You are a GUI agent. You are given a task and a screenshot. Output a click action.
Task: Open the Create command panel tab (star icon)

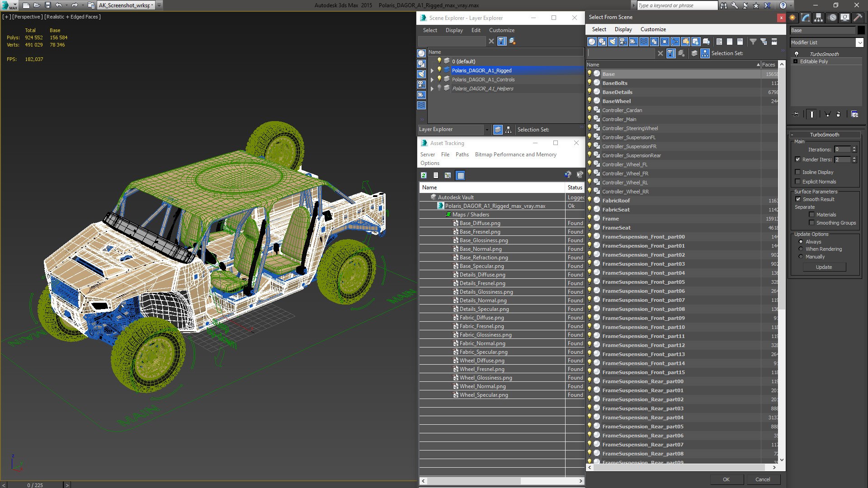tap(793, 18)
